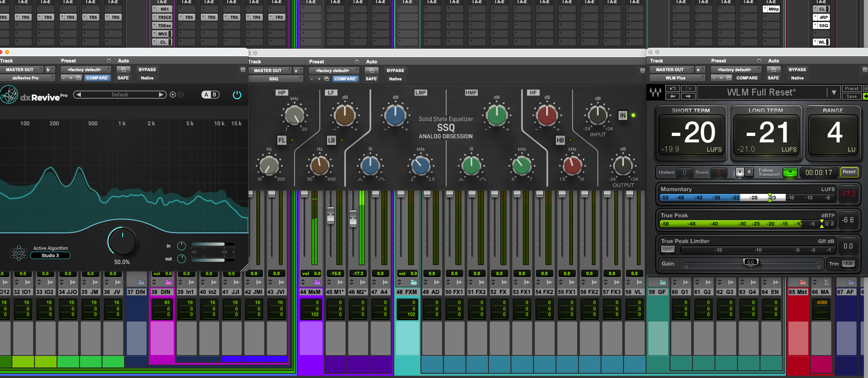868x378 pixels.
Task: Load next WLM preset with right arrow
Action: [688, 96]
